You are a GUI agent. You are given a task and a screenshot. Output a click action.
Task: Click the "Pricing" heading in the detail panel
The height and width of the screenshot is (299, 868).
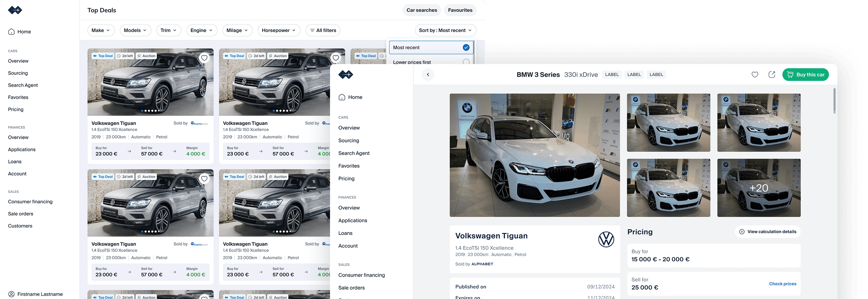point(640,232)
